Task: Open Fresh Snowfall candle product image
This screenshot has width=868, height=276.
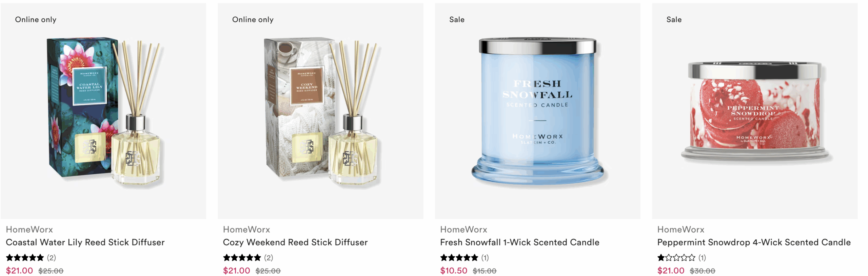Action: (x=537, y=111)
